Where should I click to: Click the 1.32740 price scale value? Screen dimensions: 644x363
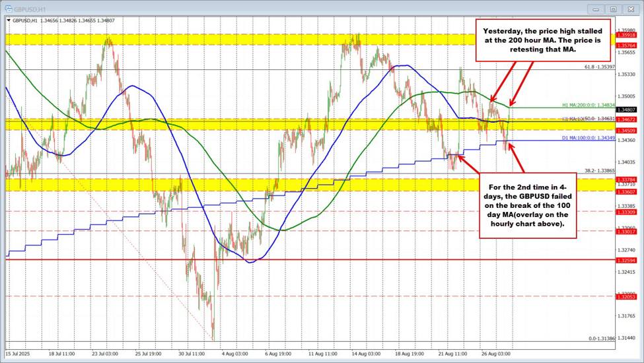626,249
